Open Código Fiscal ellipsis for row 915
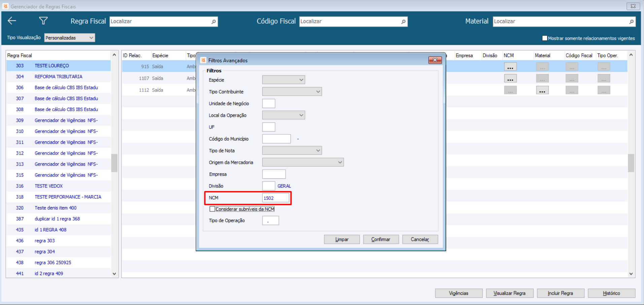644x305 pixels. point(572,67)
